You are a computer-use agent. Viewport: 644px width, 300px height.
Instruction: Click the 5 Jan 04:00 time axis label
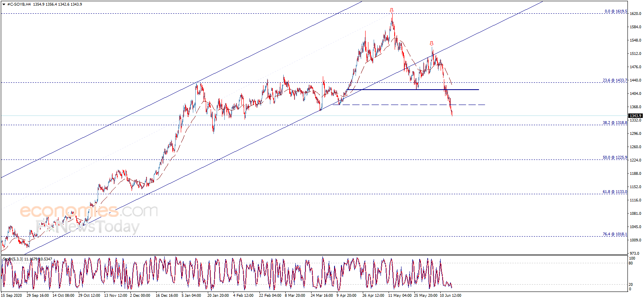pyautogui.click(x=191, y=296)
